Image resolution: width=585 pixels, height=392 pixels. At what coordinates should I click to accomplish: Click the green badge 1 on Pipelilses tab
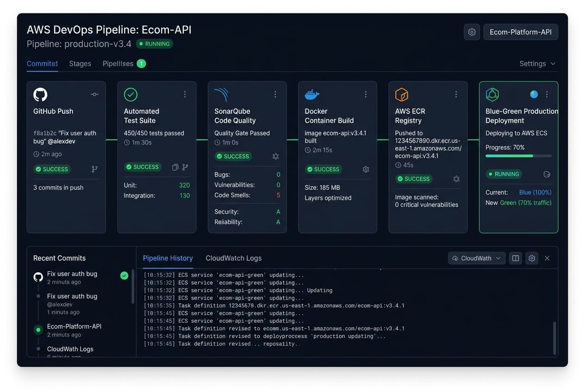click(141, 64)
